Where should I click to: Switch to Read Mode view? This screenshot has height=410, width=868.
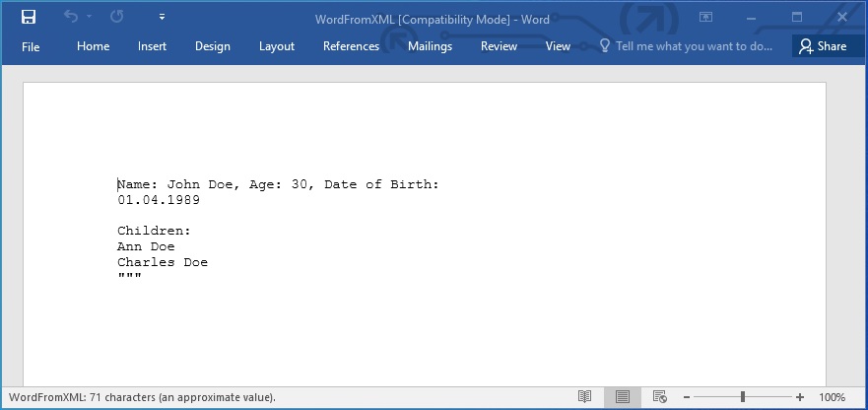pos(585,397)
